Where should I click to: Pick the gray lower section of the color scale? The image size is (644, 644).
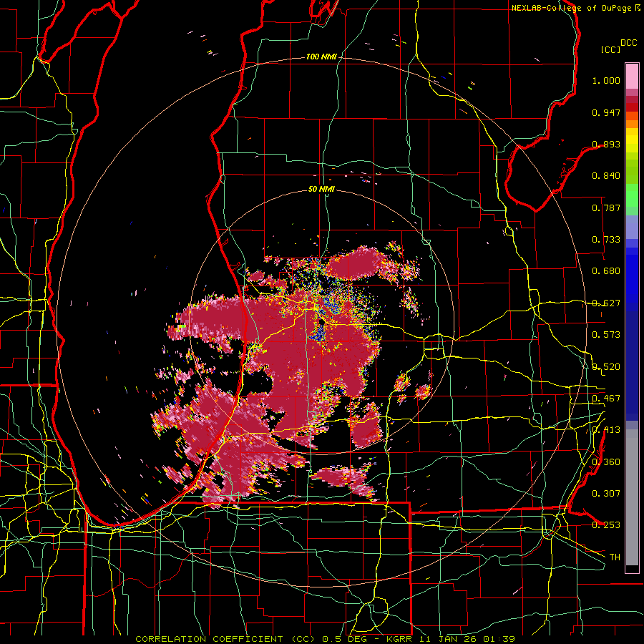tap(632, 497)
